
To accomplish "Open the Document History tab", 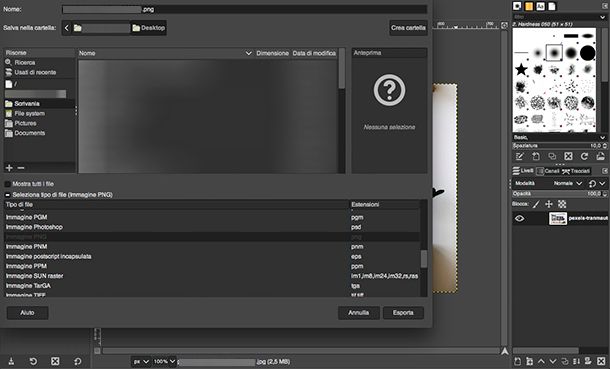I will pyautogui.click(x=552, y=6).
